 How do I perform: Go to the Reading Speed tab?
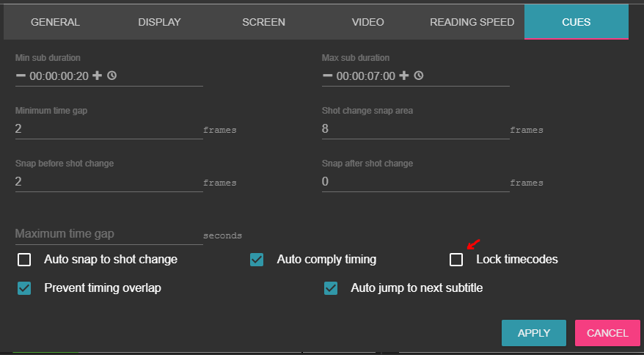click(x=472, y=22)
